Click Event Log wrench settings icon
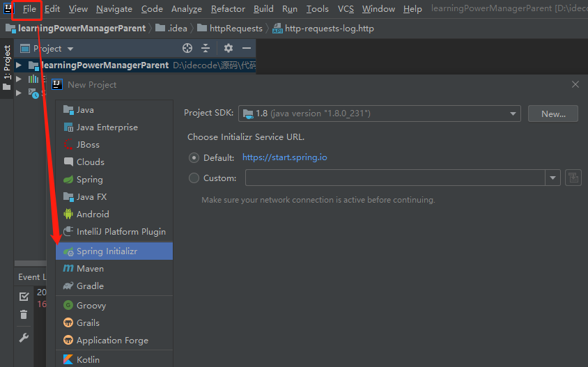This screenshot has width=588, height=367. [x=24, y=338]
